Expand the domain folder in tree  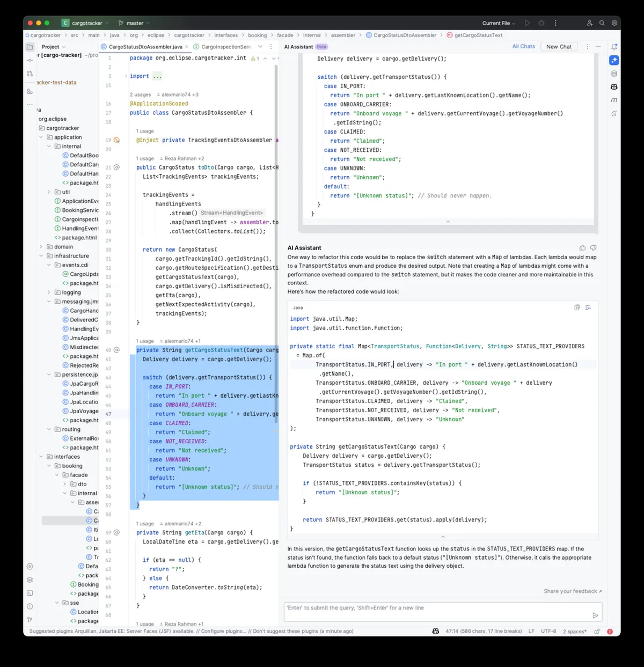point(41,247)
